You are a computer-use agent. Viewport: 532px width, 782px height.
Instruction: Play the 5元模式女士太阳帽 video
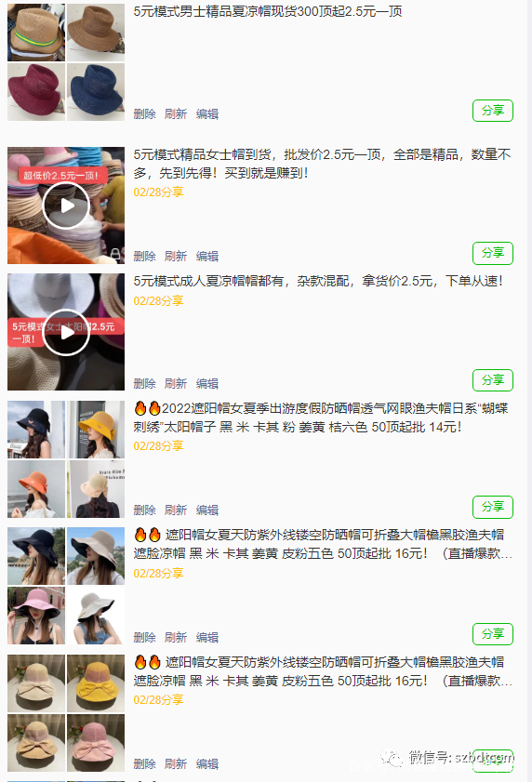[66, 332]
